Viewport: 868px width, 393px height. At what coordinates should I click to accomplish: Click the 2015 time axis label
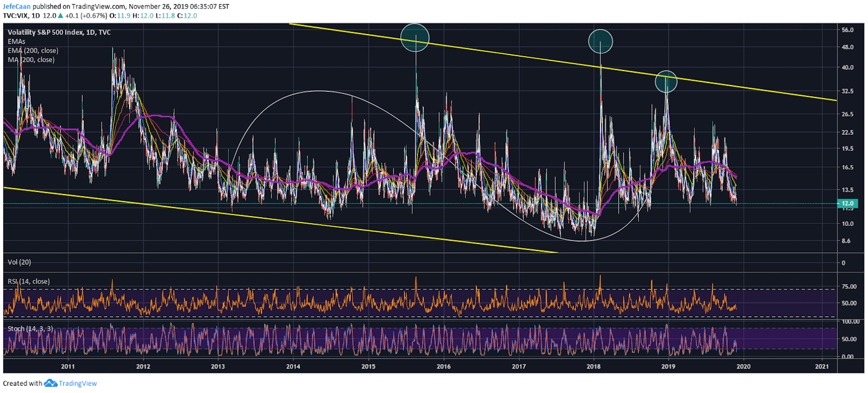click(x=368, y=367)
